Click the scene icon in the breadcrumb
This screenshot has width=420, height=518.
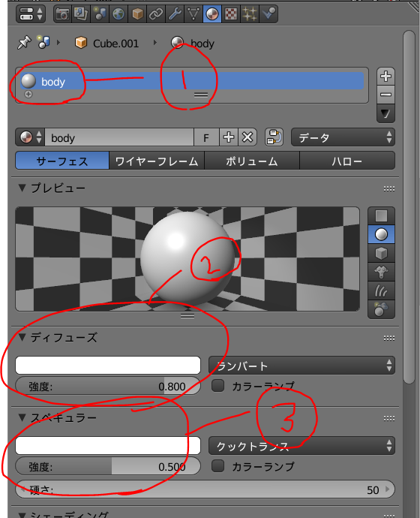43,43
